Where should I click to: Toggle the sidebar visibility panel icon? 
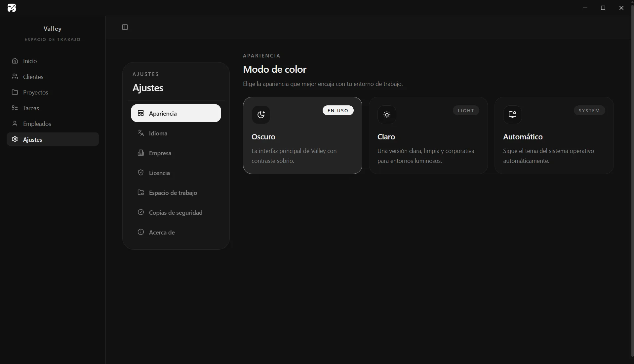(x=125, y=27)
